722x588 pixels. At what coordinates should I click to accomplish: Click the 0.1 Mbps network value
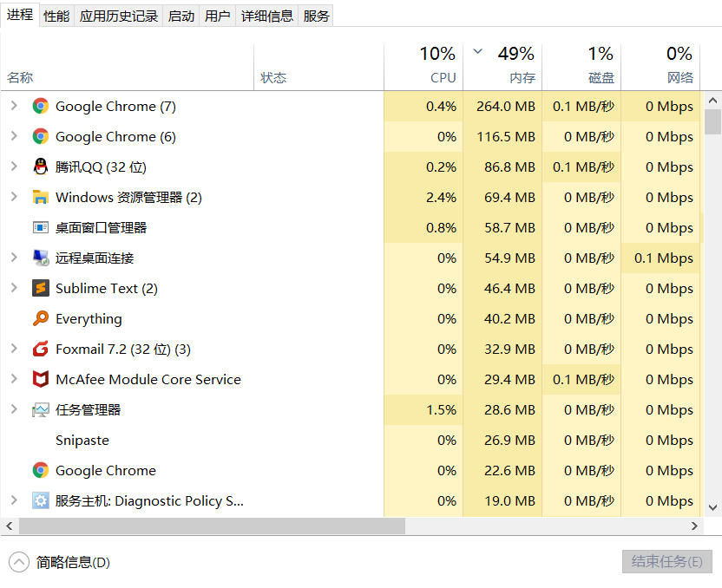[664, 258]
